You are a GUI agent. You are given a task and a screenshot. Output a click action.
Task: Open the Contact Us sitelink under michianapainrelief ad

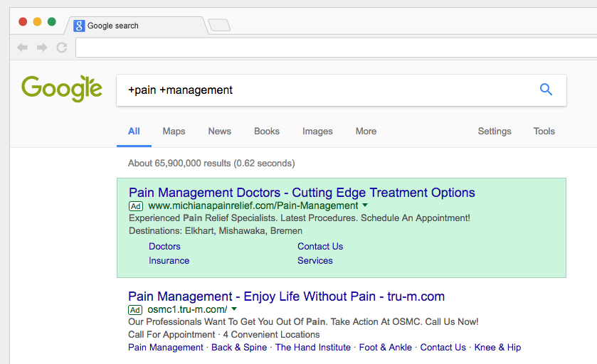(x=320, y=247)
